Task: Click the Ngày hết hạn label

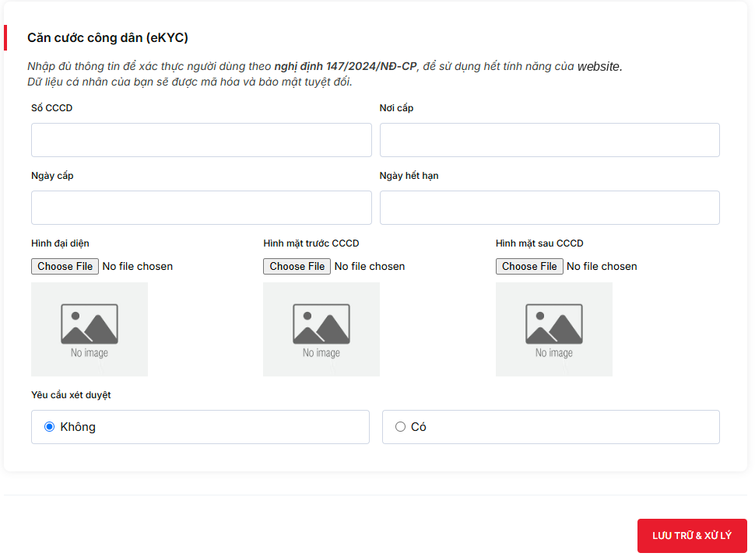Action: (409, 176)
